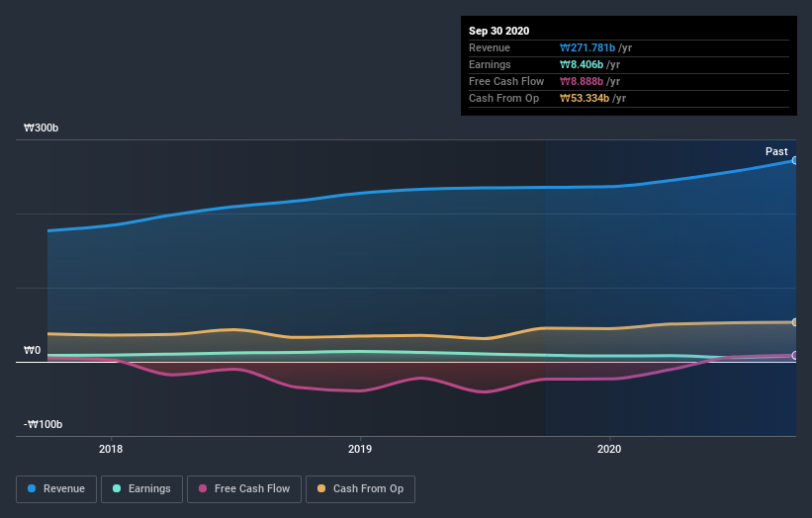The height and width of the screenshot is (518, 812).
Task: Click the ₩8.888b free cash flow value
Action: point(582,81)
